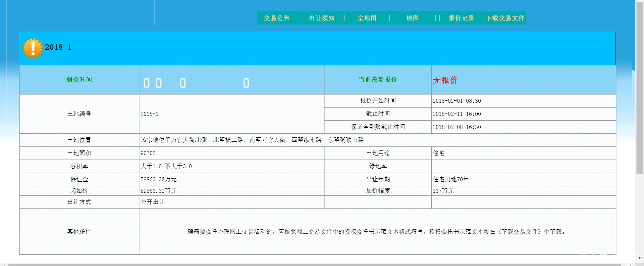Open the 出让须知 tab
Image resolution: width=644 pixels, height=266 pixels.
(322, 18)
